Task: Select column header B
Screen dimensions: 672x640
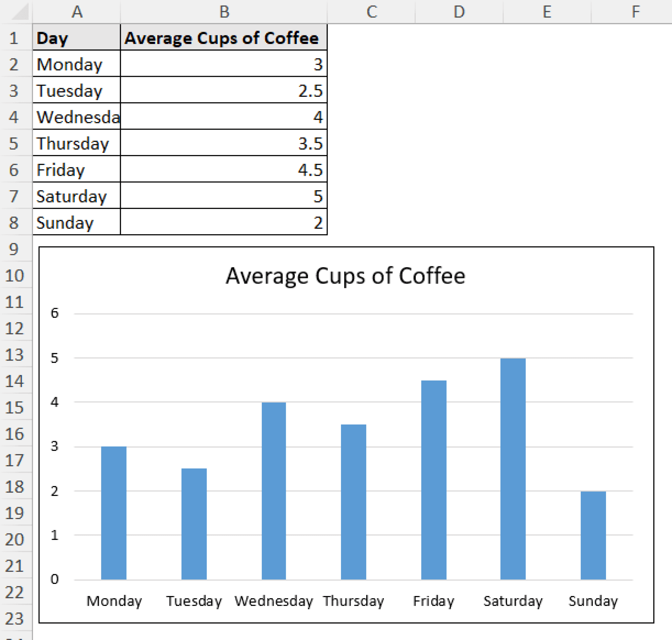Action: (223, 12)
